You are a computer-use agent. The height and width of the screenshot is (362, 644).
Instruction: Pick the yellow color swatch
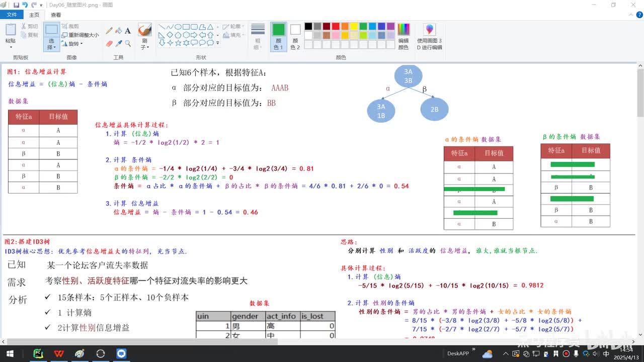pyautogui.click(x=354, y=26)
